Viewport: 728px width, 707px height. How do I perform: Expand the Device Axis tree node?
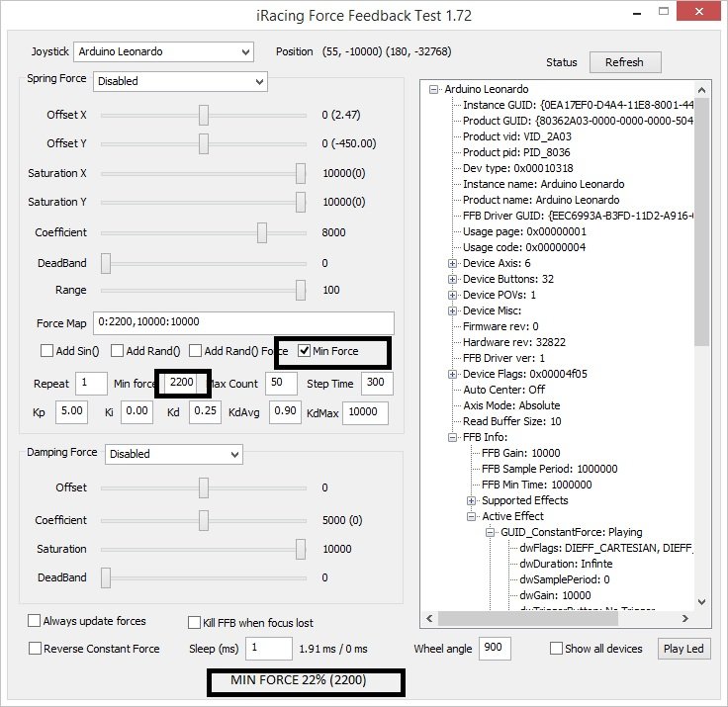click(x=453, y=263)
